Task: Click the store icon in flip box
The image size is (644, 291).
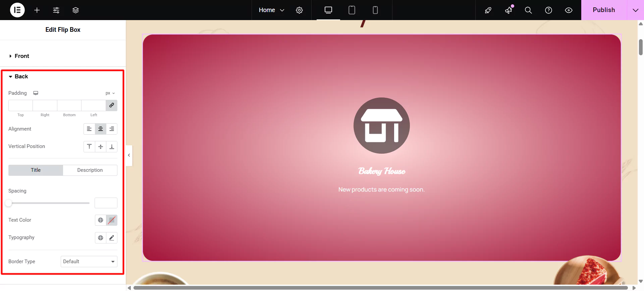Action: [x=382, y=126]
